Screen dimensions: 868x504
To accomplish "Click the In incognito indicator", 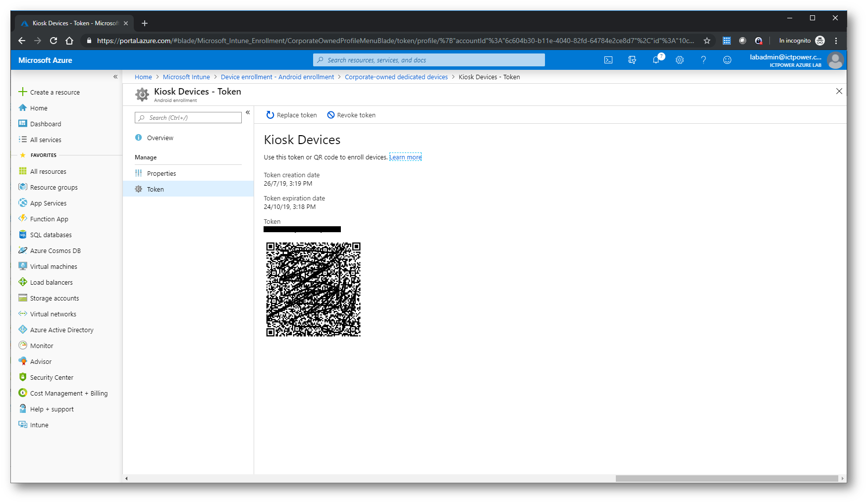I will pos(802,41).
